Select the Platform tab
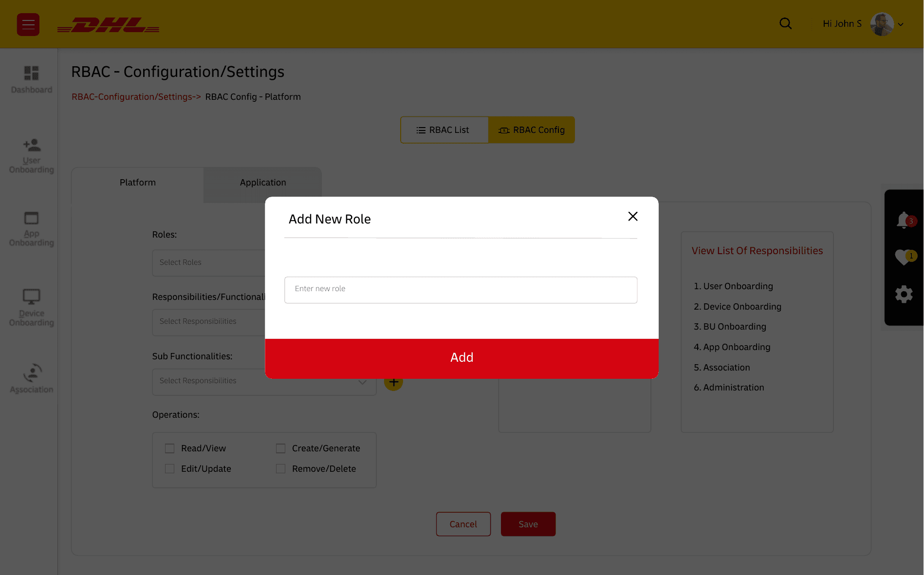Image resolution: width=924 pixels, height=575 pixels. click(138, 183)
